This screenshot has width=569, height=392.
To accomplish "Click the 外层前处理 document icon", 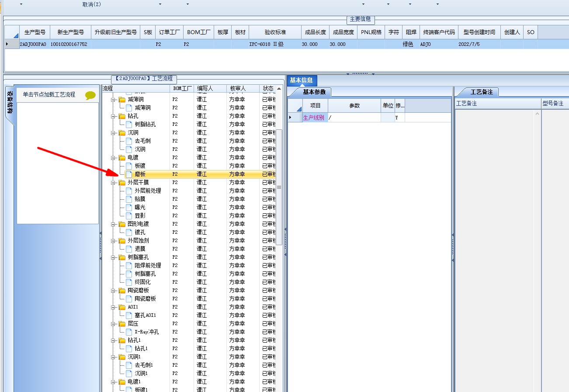I will (x=129, y=191).
